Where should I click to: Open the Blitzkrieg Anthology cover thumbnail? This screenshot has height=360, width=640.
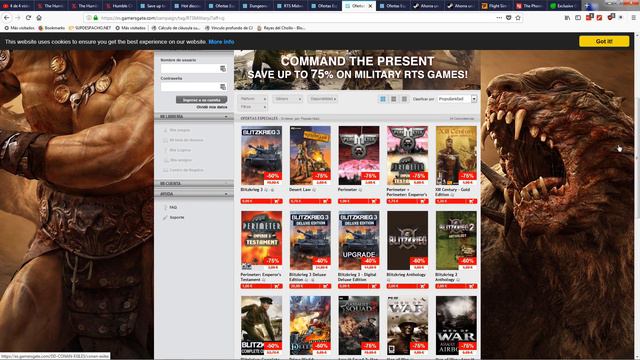(408, 240)
